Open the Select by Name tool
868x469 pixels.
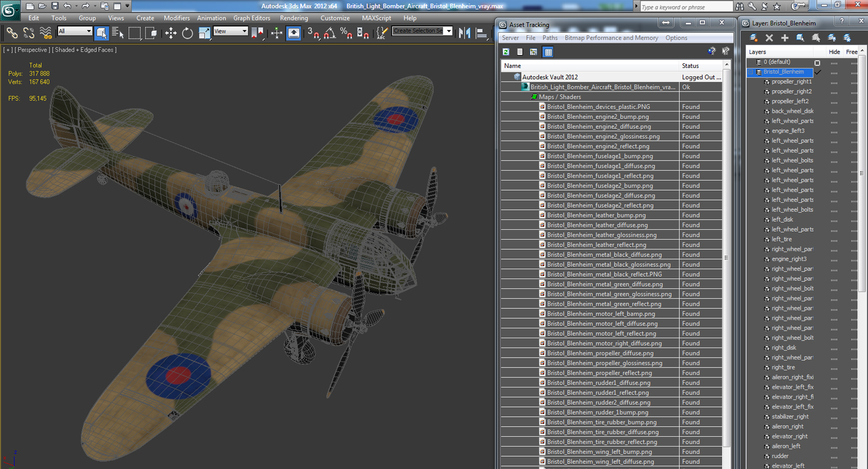click(x=118, y=33)
